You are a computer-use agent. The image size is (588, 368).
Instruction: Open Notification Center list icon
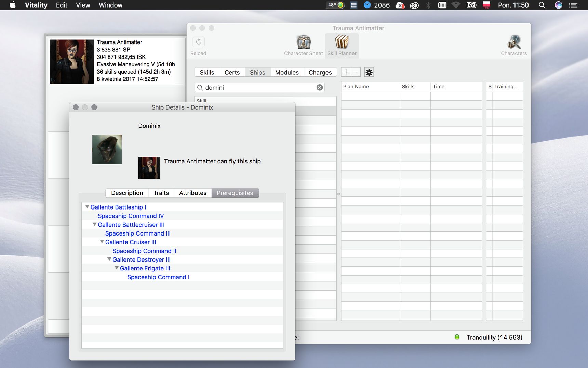point(573,5)
